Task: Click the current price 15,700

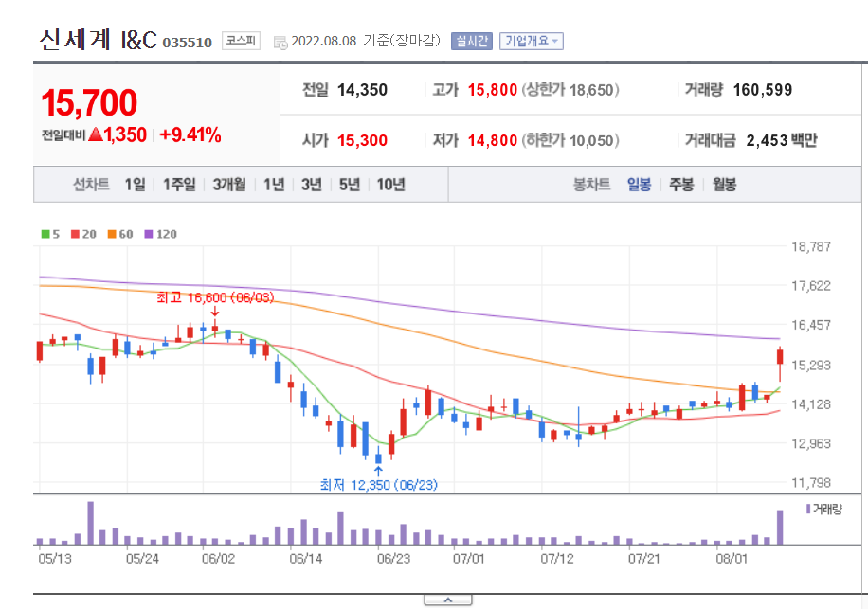Action: (x=89, y=103)
